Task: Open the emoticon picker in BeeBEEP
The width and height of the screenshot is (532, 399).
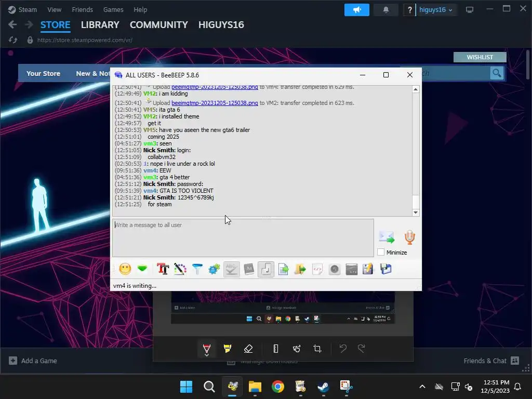Action: pyautogui.click(x=125, y=269)
